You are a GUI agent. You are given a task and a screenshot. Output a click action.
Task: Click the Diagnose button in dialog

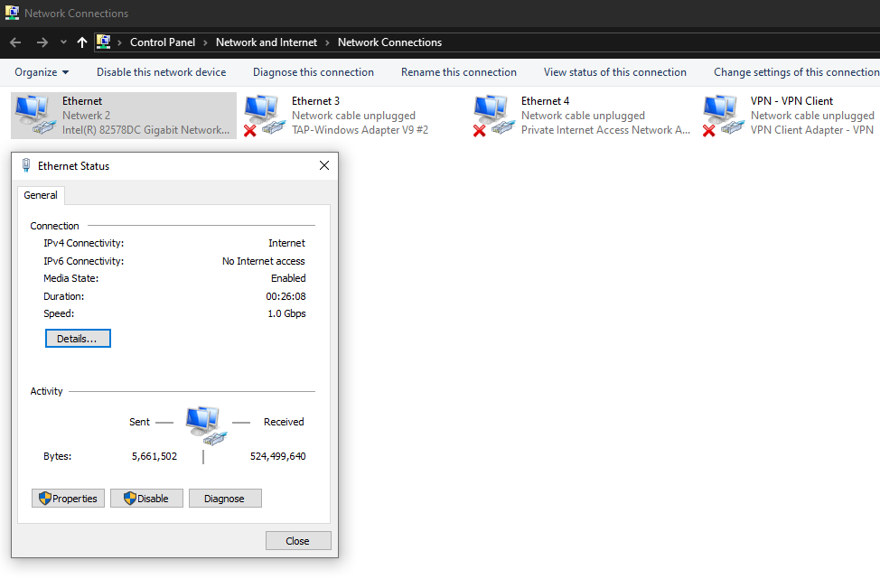click(x=224, y=499)
